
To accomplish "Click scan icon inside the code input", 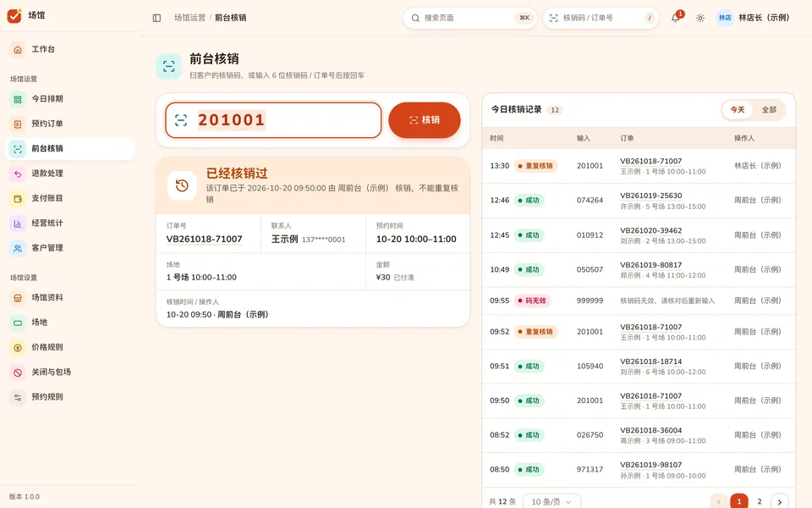I will (181, 120).
